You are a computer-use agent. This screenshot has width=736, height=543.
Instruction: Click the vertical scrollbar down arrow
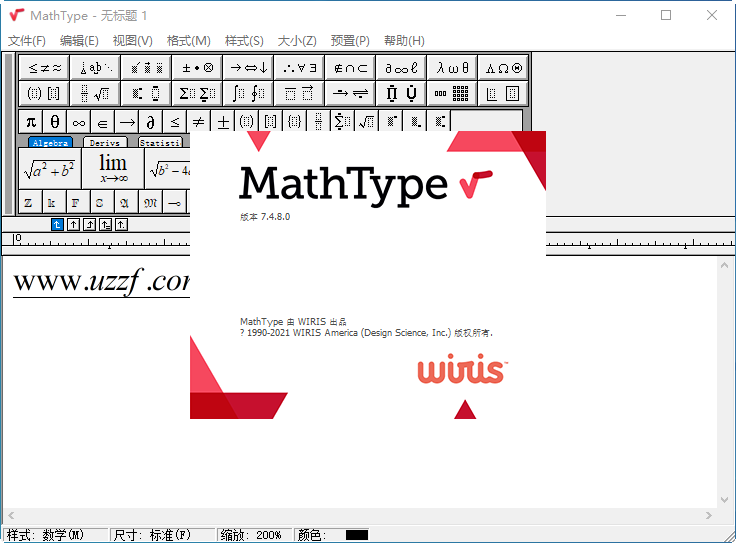tap(724, 500)
